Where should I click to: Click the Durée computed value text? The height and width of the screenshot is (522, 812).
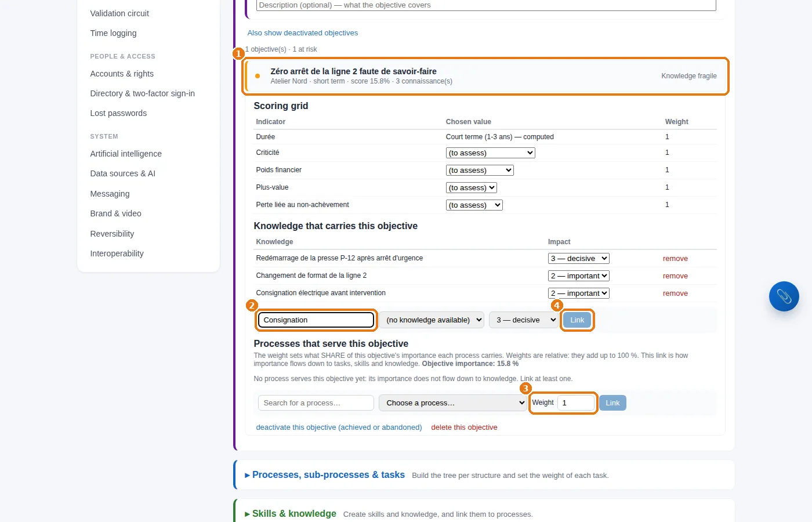coord(499,137)
